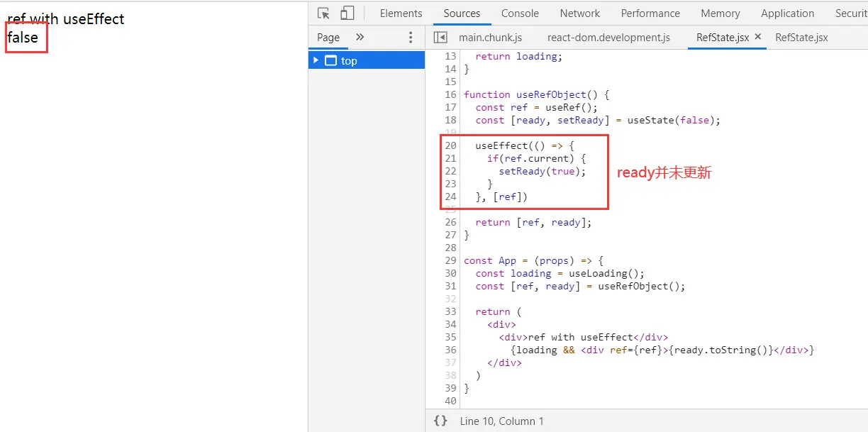
Task: Click 'const App = (props) => {' line
Action: [534, 261]
